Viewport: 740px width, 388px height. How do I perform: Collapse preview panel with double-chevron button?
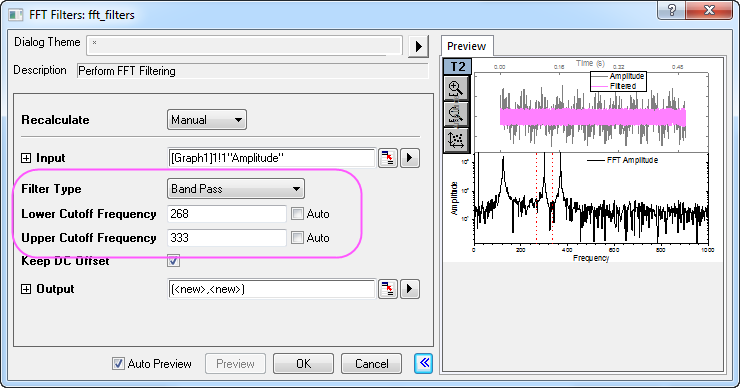(x=423, y=363)
